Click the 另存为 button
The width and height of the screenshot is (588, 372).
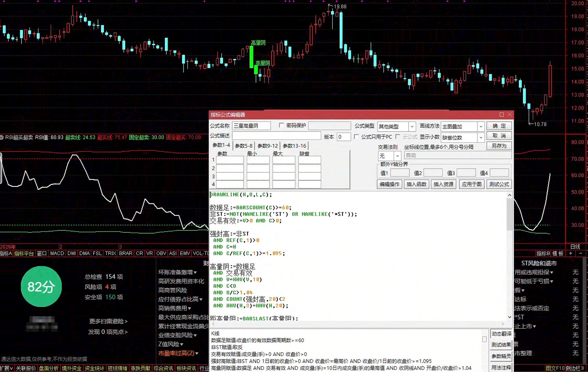(499, 146)
